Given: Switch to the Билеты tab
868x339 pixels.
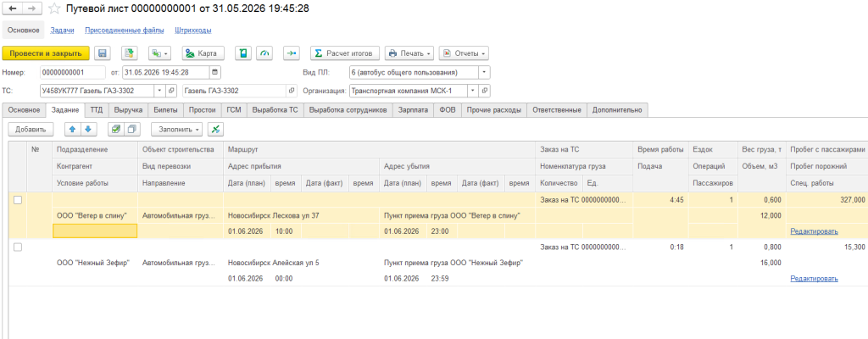Looking at the screenshot, I should pos(165,110).
